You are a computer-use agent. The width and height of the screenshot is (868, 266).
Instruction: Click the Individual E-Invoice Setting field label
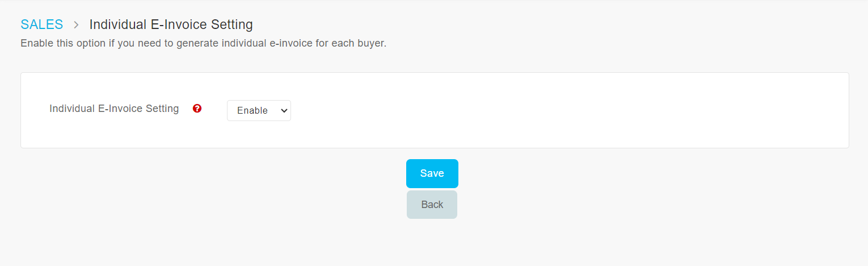click(114, 109)
